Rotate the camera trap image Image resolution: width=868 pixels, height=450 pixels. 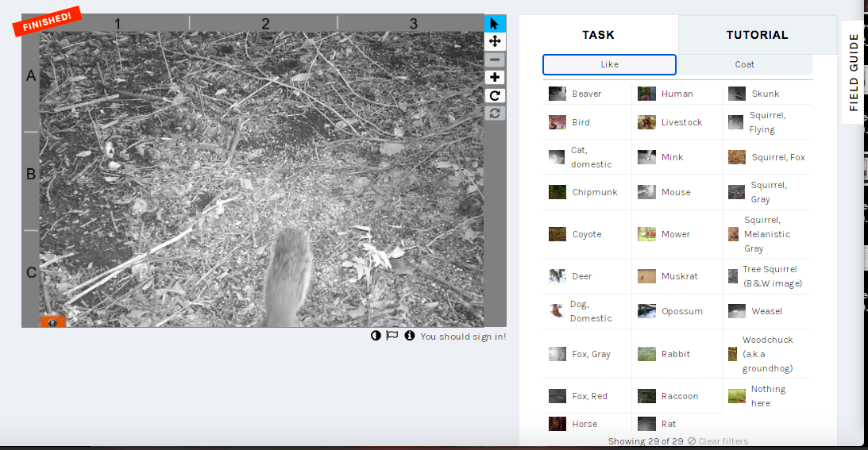495,95
